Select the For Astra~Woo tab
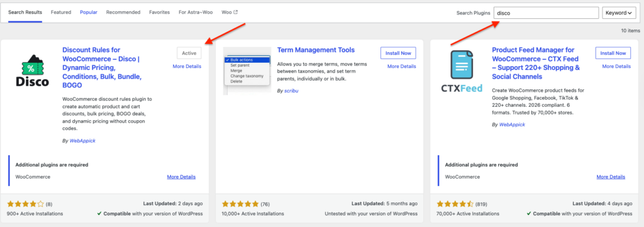644x227 pixels. pos(196,13)
